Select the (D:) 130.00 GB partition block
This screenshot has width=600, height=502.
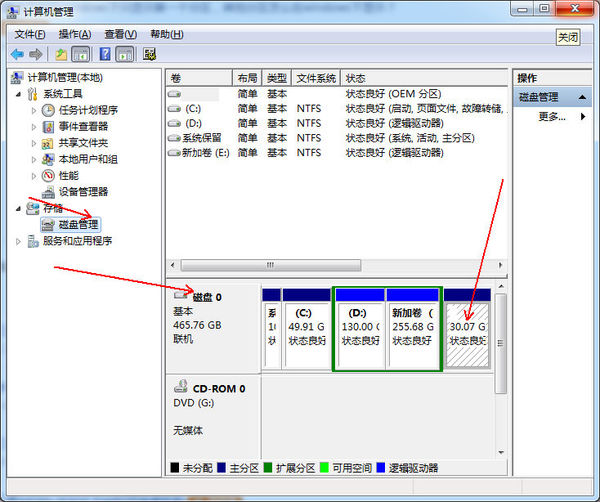tap(359, 325)
